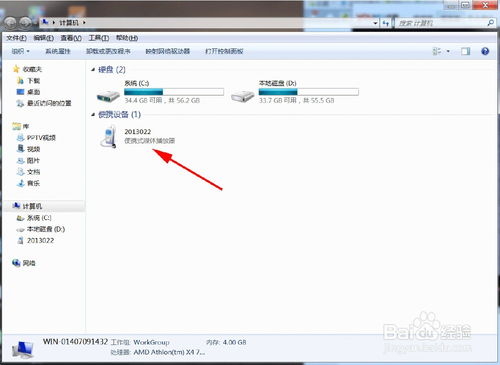Select 网络 in the navigation pane
The height and width of the screenshot is (365, 500).
(29, 263)
